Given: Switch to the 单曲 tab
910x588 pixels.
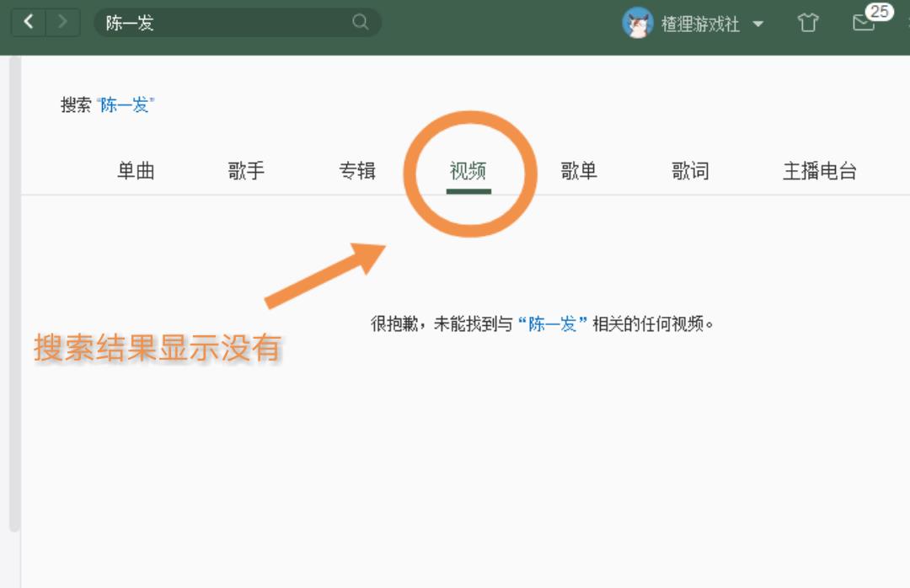Looking at the screenshot, I should point(136,172).
